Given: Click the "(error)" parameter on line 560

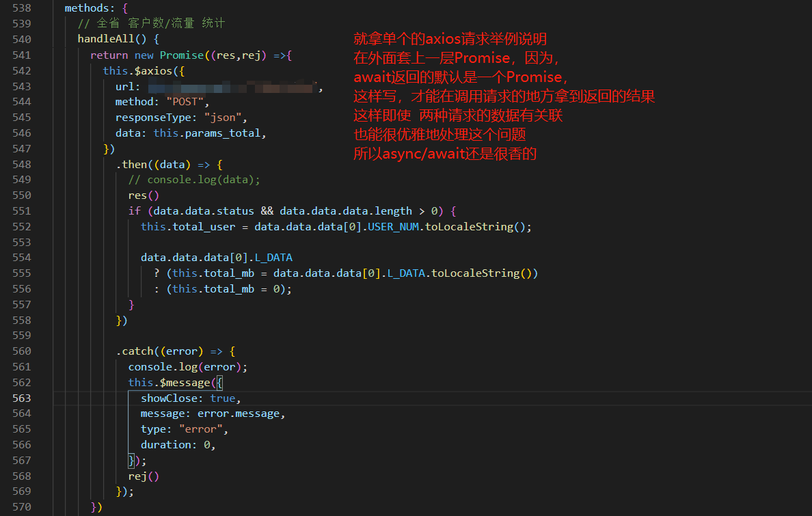Looking at the screenshot, I should click(182, 351).
